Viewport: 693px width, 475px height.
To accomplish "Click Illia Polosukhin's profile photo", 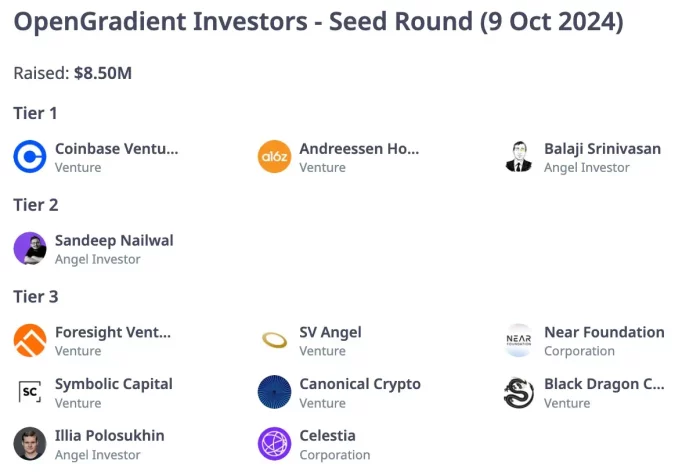I will 30,444.
